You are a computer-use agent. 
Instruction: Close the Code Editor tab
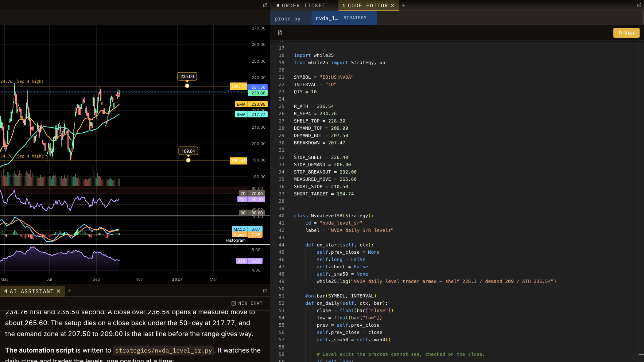tap(392, 5)
